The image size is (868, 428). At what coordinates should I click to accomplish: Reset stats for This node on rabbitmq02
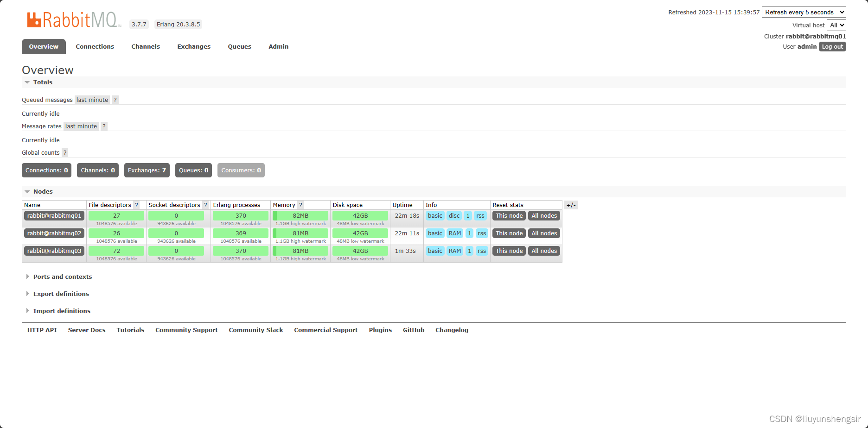pyautogui.click(x=509, y=233)
